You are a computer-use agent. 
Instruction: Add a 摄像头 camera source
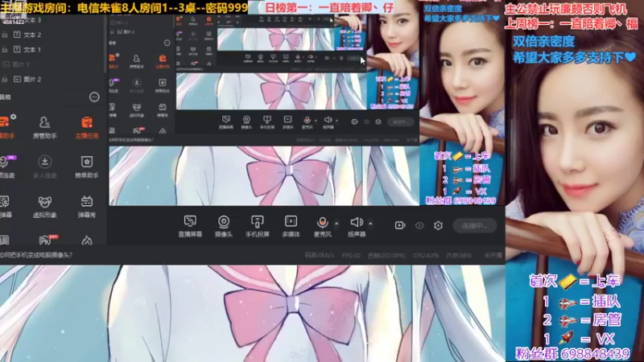pos(224,226)
